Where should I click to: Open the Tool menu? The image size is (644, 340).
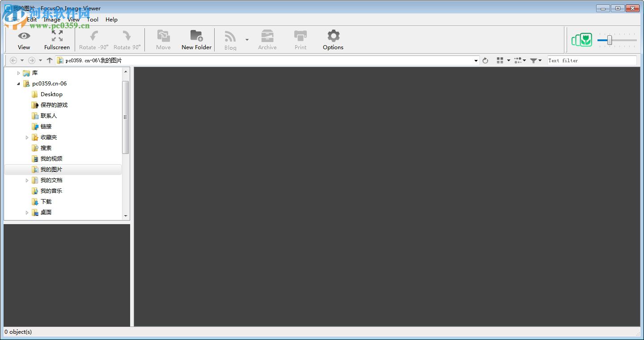click(93, 19)
